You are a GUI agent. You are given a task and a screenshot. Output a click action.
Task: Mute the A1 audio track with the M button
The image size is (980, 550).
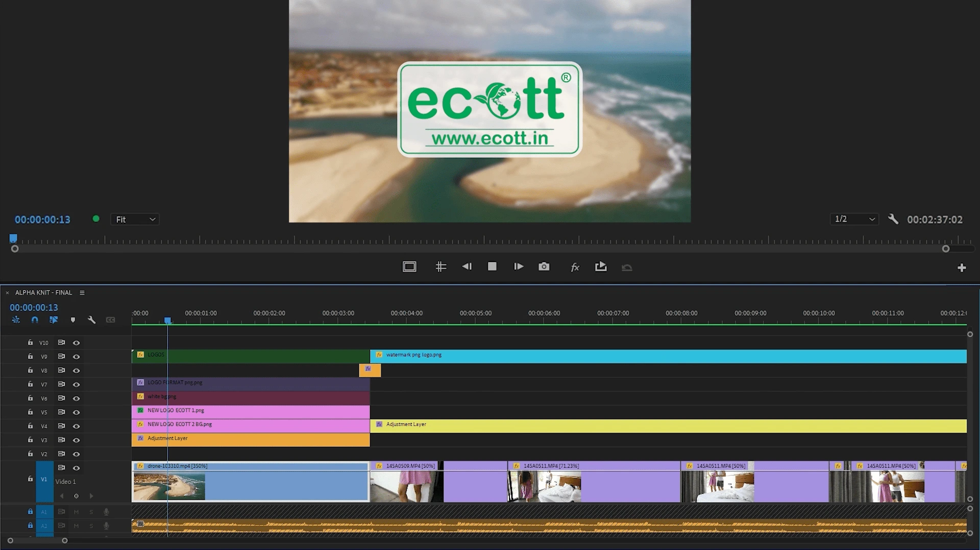[76, 512]
